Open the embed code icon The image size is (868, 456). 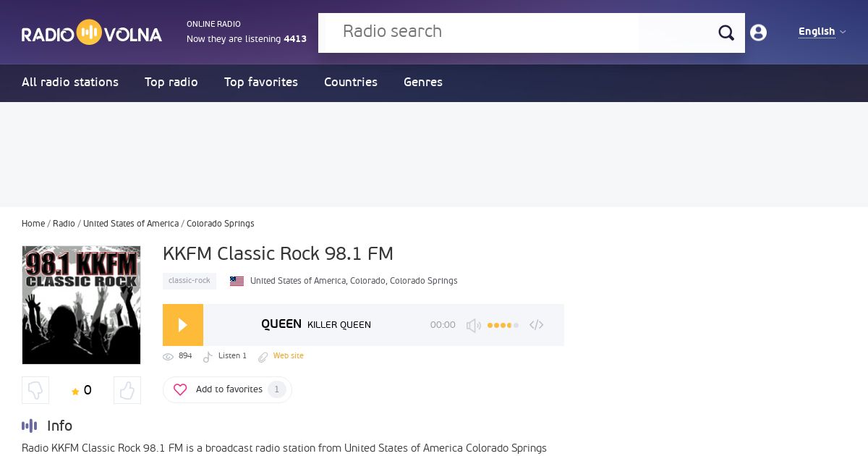click(x=536, y=325)
